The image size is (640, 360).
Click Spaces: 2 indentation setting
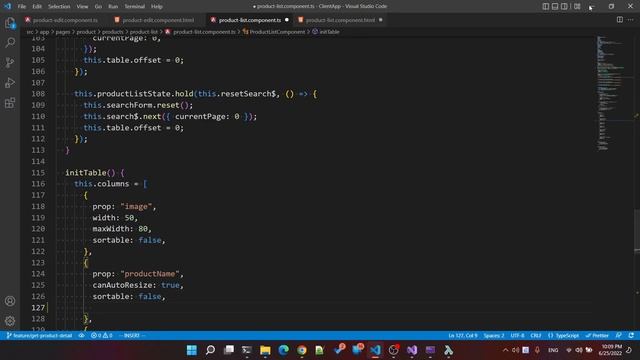494,336
